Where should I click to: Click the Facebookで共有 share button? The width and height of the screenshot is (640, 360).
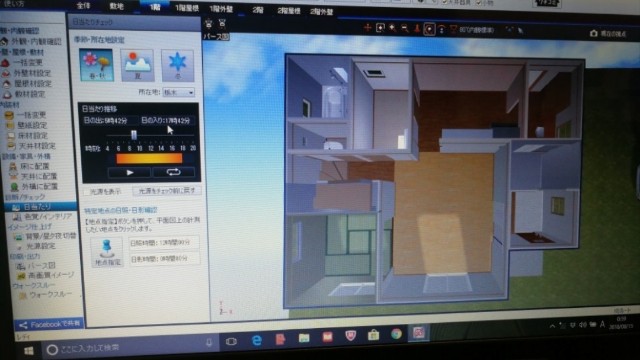(x=49, y=324)
